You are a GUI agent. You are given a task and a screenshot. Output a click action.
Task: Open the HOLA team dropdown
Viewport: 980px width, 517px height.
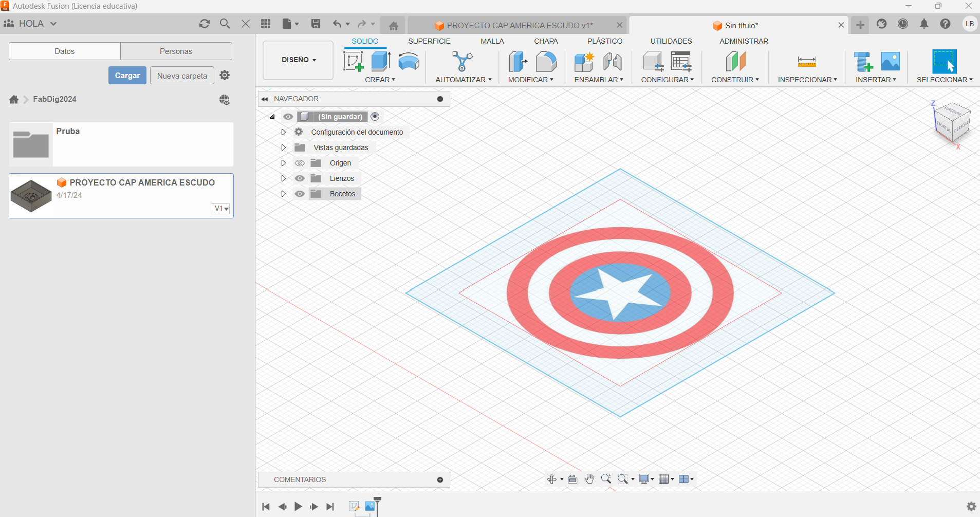30,24
